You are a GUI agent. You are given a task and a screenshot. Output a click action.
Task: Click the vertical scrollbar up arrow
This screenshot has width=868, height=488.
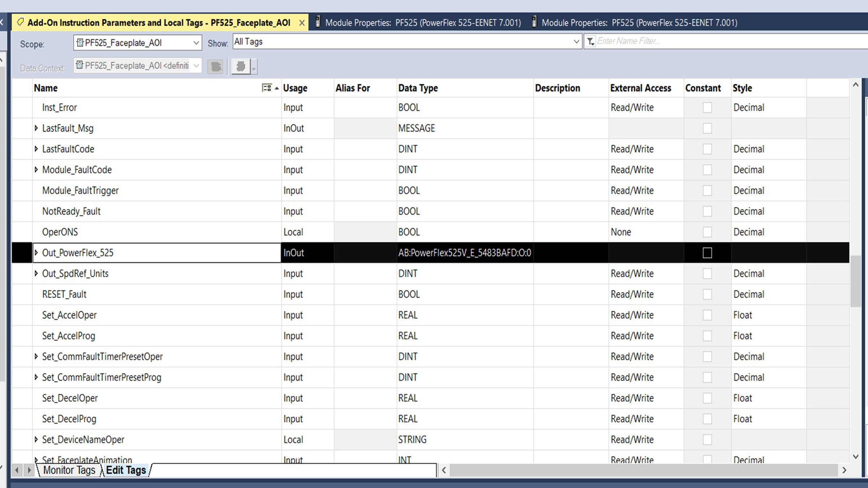[855, 85]
